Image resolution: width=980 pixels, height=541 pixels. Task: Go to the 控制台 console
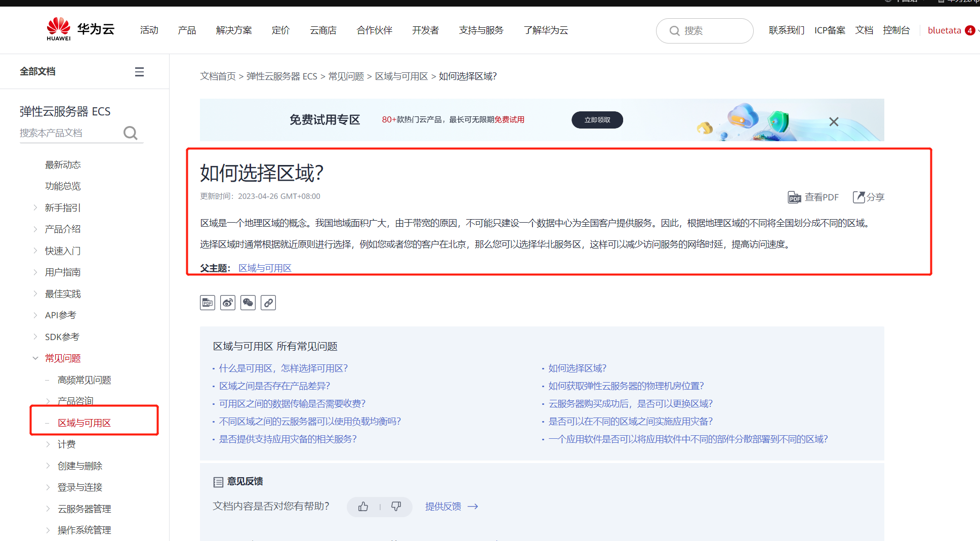(896, 30)
